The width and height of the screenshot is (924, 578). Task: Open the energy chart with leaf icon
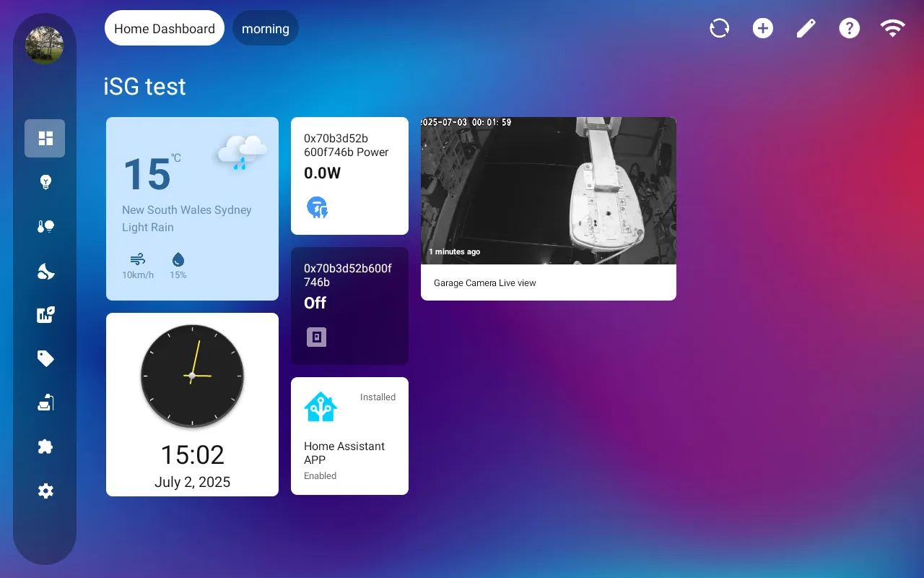pos(45,314)
